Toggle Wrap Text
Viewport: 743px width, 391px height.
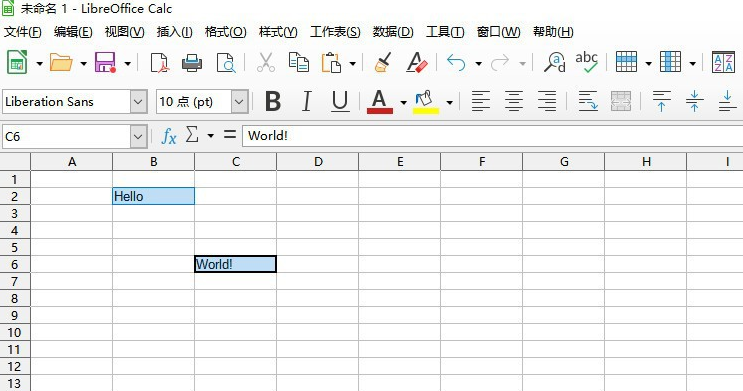pyautogui.click(x=588, y=101)
